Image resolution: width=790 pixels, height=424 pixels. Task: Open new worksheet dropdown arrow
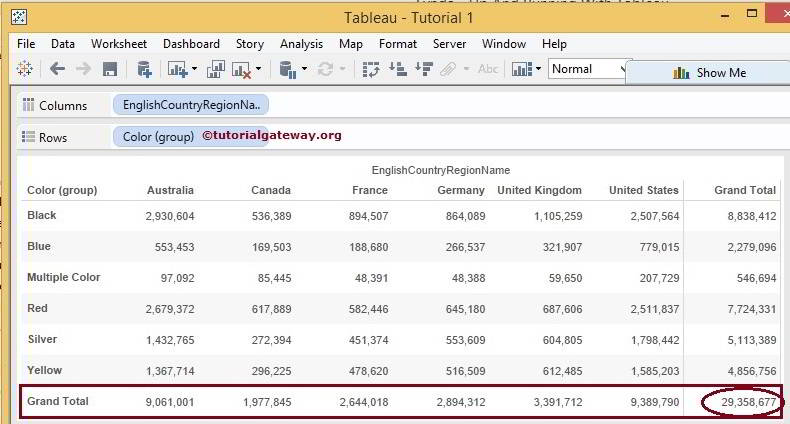click(194, 68)
